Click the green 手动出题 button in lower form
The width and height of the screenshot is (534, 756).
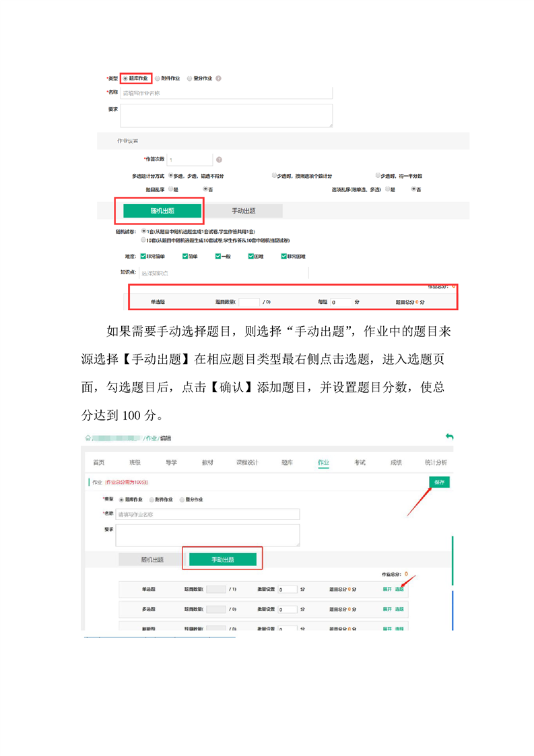(223, 559)
